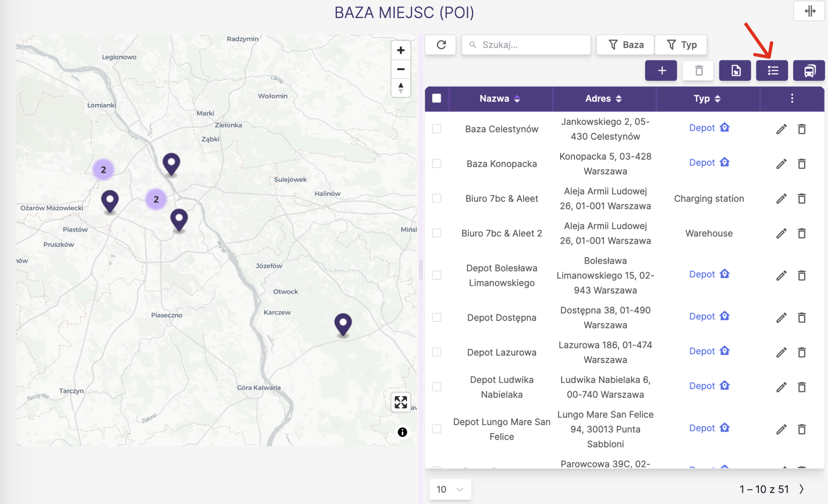The image size is (828, 504).
Task: Click the import file icon button
Action: [735, 71]
